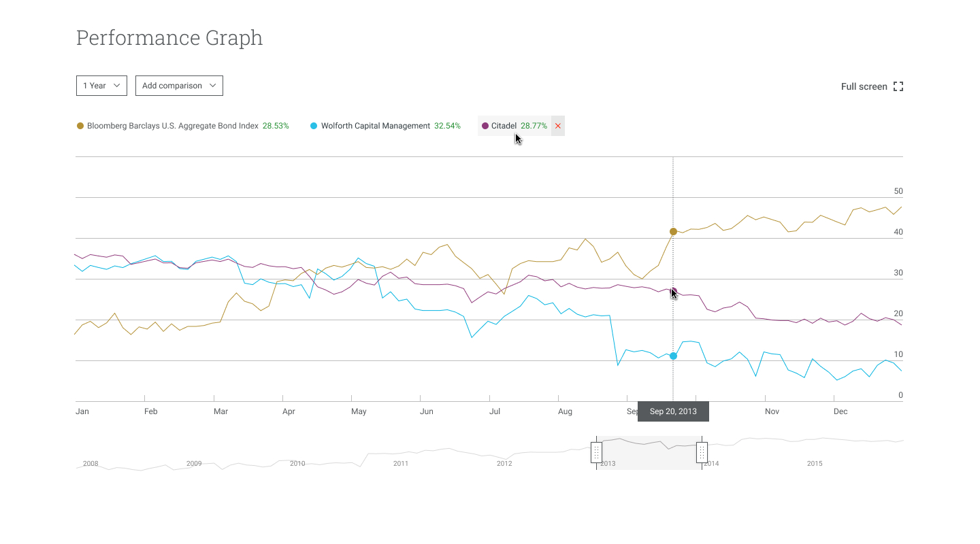Expand the Add comparison dropdown

(x=179, y=86)
